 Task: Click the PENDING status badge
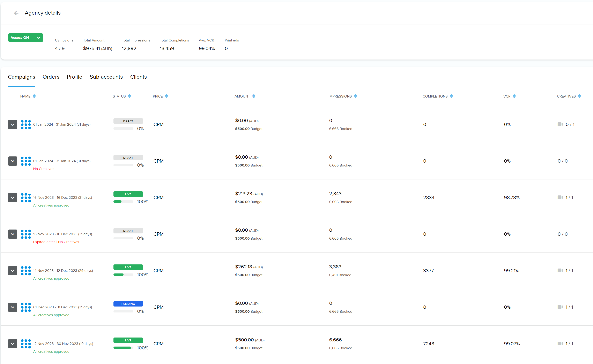128,304
